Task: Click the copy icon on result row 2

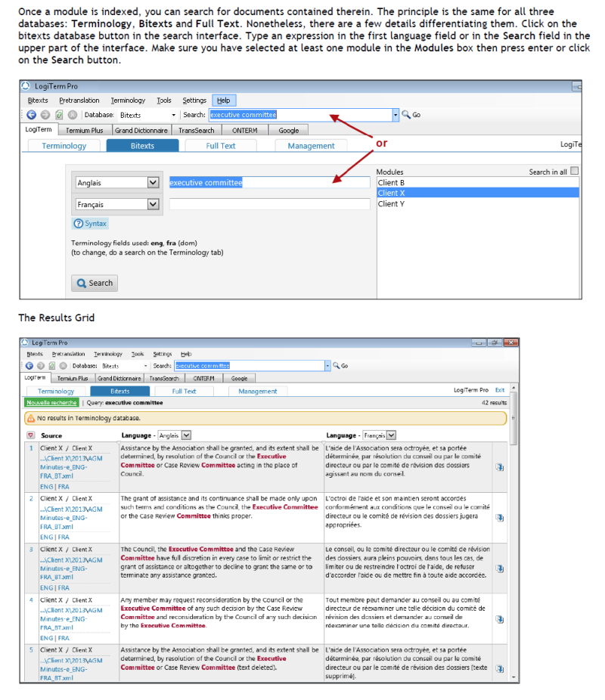Action: [x=500, y=518]
